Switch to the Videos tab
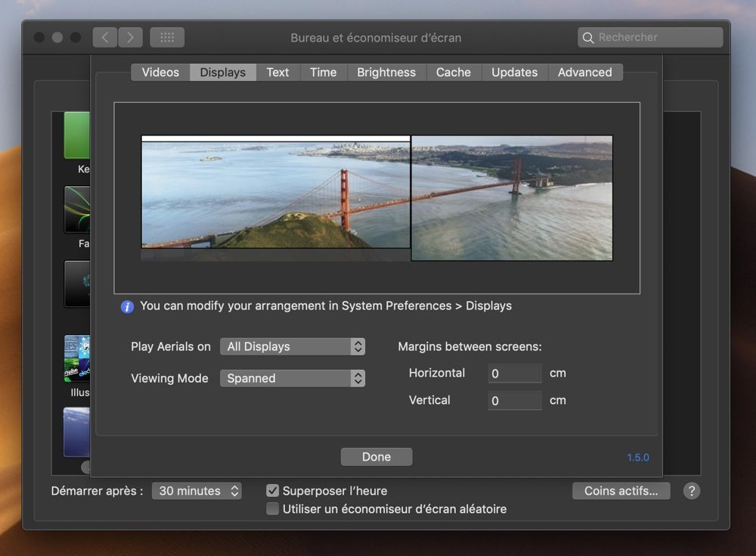 [x=160, y=73]
